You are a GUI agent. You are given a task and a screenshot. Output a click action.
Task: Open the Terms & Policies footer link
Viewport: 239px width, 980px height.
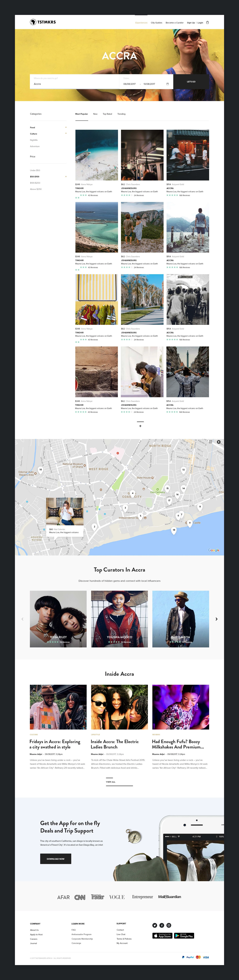point(124,939)
